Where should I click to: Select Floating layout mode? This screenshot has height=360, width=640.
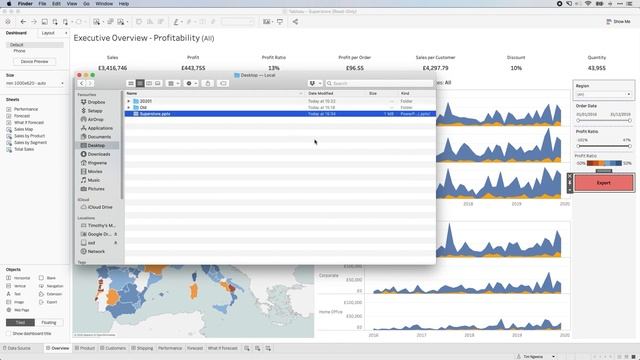[49, 322]
